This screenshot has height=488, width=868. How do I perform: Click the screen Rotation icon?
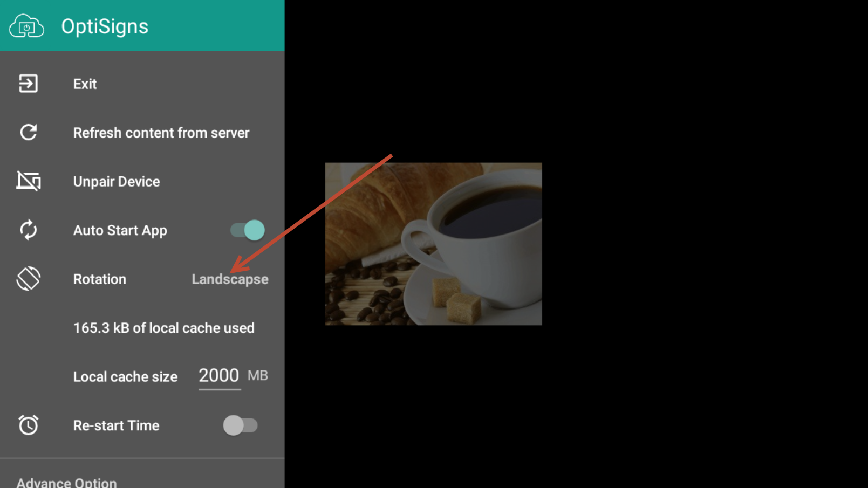[28, 279]
